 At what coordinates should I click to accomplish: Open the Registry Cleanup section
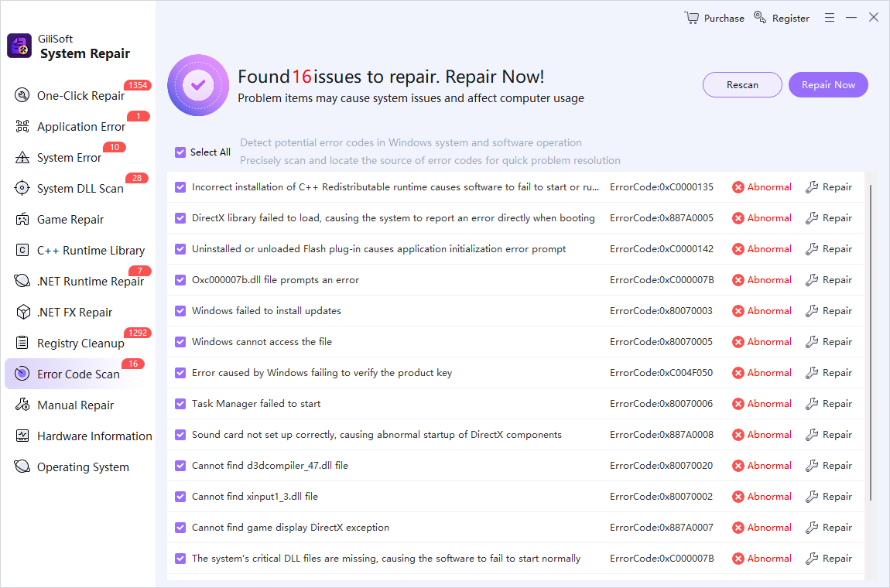click(x=78, y=343)
